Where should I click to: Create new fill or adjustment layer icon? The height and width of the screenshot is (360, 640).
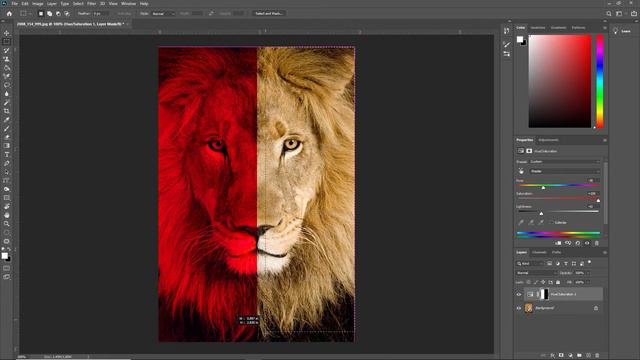point(570,356)
